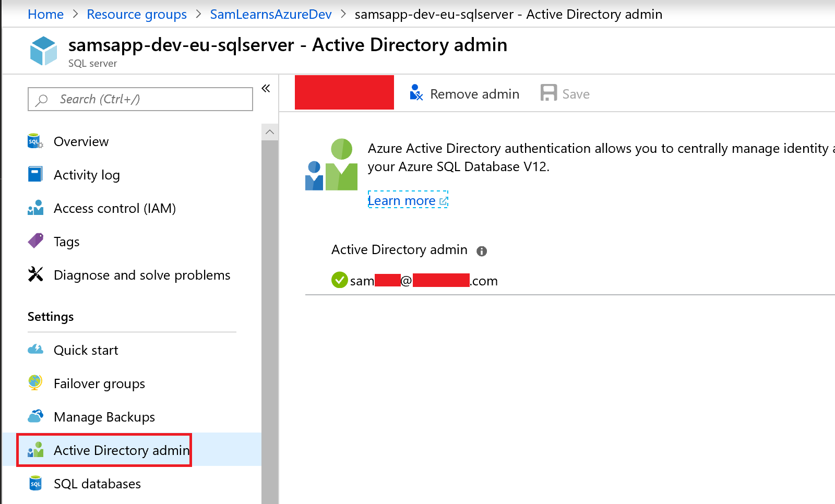Click the Access control (IAM) people icon

pyautogui.click(x=35, y=208)
